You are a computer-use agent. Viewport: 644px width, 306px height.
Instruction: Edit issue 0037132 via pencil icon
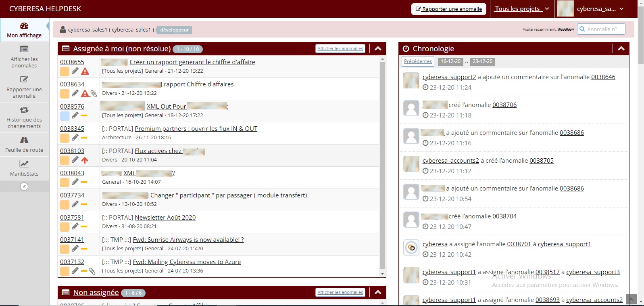[x=75, y=271]
